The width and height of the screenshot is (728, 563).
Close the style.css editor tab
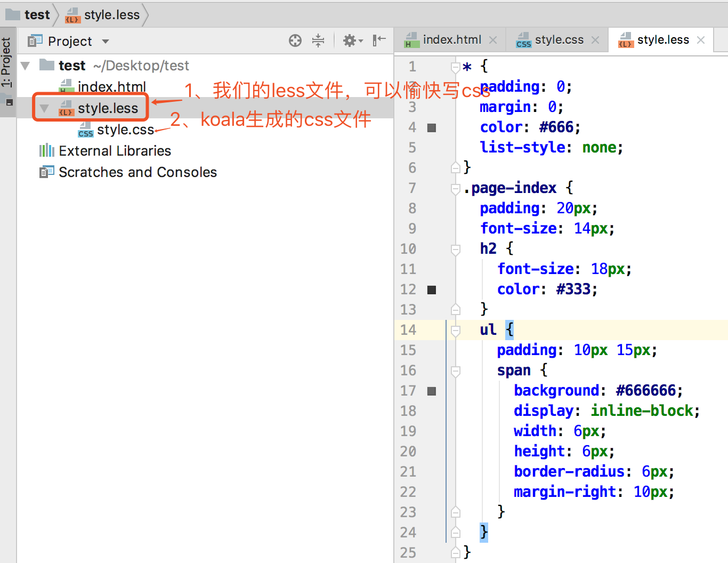tap(595, 40)
